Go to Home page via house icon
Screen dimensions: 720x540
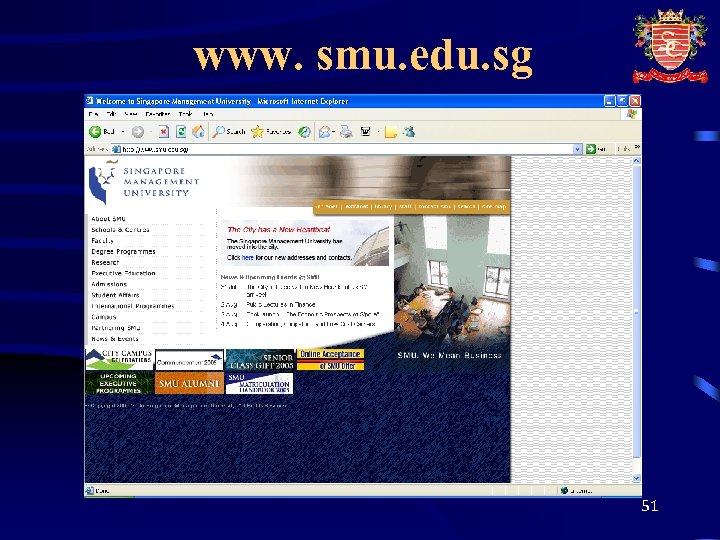click(198, 132)
